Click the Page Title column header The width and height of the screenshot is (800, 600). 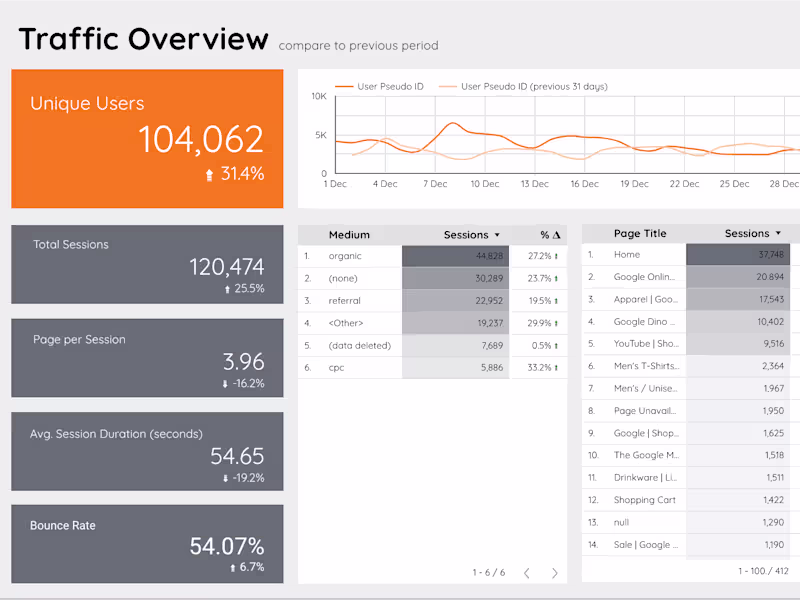point(640,233)
